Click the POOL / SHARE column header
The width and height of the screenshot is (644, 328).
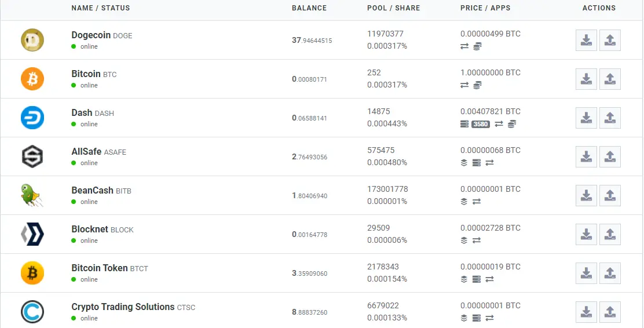pos(393,8)
